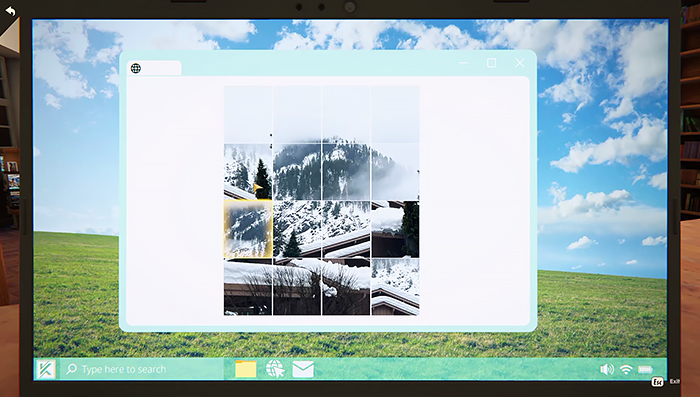Select the bottom-right snowy rooftop tile
Viewport: 700px width, 397px height.
(x=395, y=287)
